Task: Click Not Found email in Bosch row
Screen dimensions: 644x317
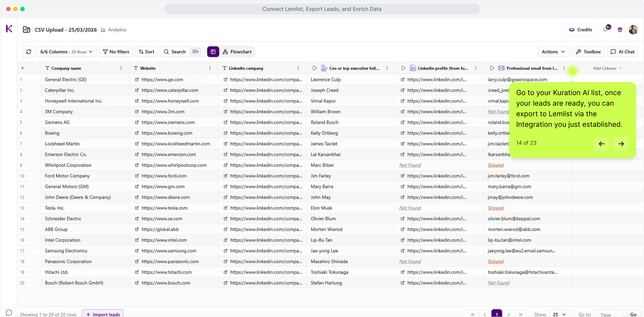Action: pyautogui.click(x=499, y=283)
